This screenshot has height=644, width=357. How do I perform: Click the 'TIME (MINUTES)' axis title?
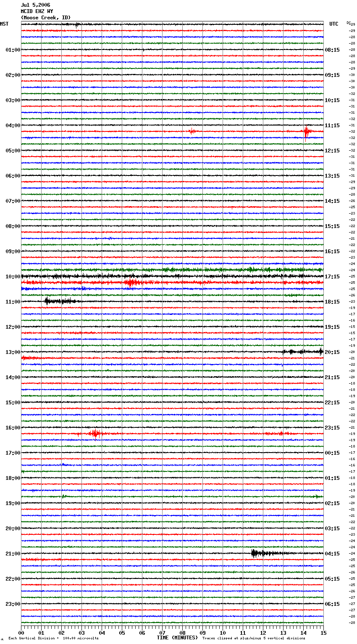pyautogui.click(x=177, y=638)
